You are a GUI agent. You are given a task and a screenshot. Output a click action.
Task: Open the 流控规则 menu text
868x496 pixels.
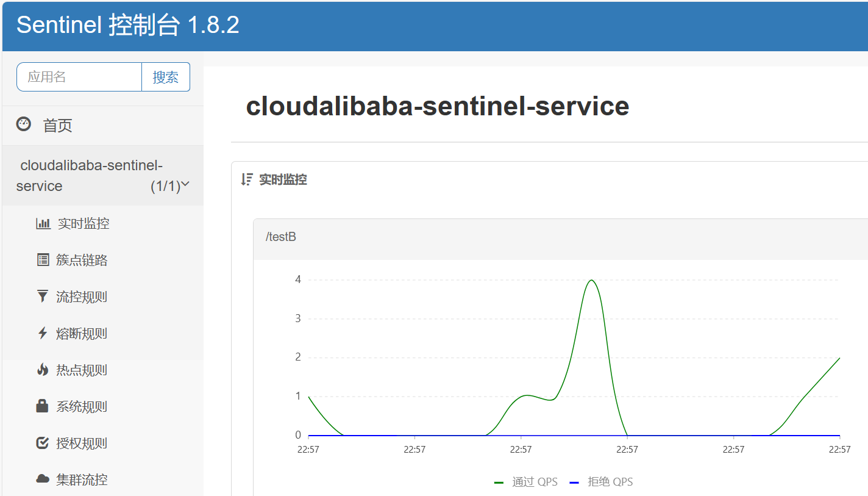click(82, 297)
